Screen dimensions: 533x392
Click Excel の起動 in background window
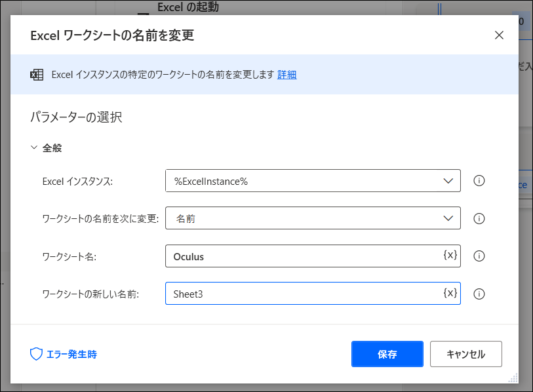188,7
